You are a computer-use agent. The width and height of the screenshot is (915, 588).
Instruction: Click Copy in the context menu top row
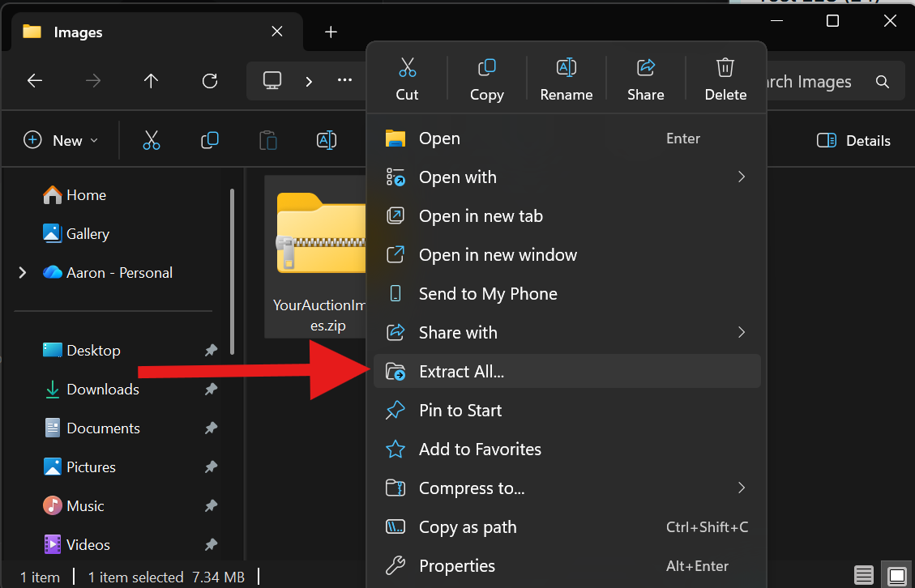tap(487, 79)
